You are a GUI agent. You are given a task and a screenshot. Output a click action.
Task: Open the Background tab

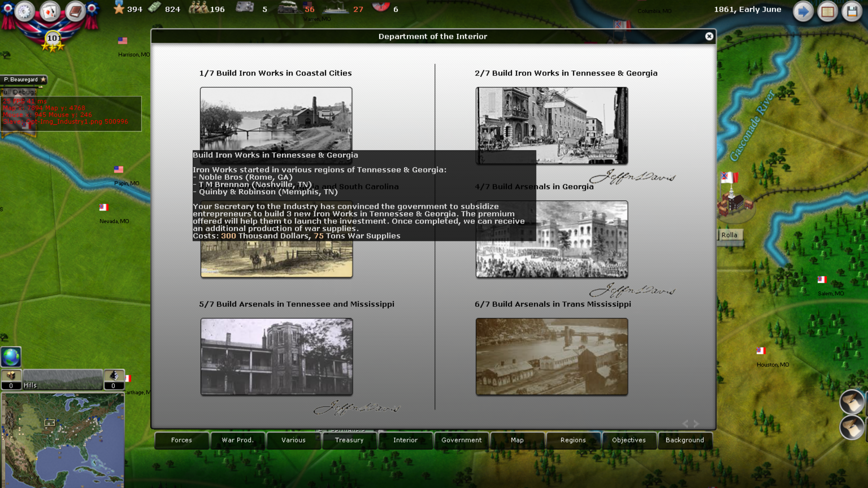[x=685, y=440]
